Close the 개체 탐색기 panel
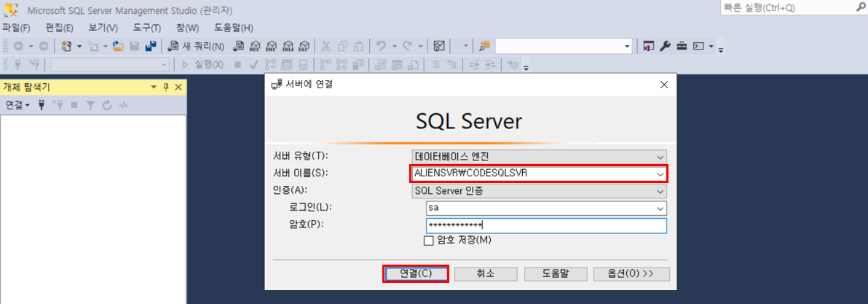The image size is (868, 304). click(x=178, y=87)
